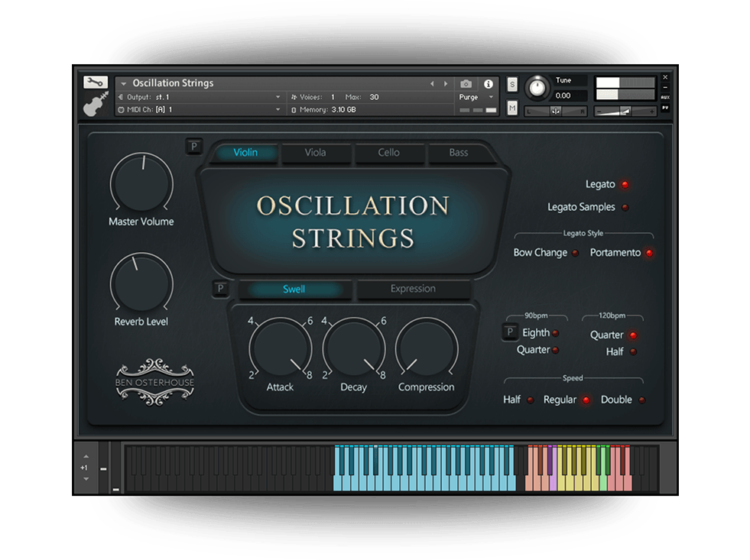Viewport: 750px width, 560px height.
Task: Click the P button beside Violin tab
Action: [x=193, y=146]
